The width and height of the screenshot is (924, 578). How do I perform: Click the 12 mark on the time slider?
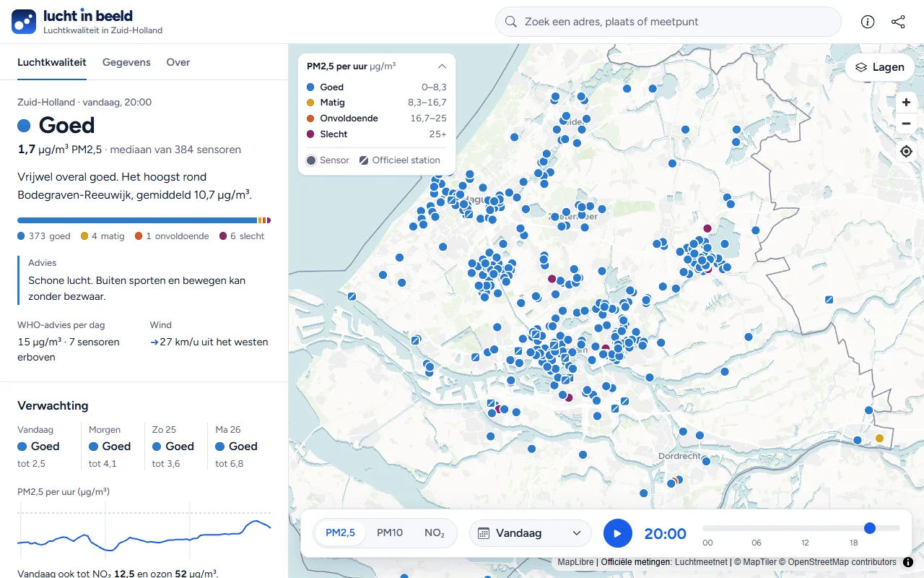click(805, 543)
